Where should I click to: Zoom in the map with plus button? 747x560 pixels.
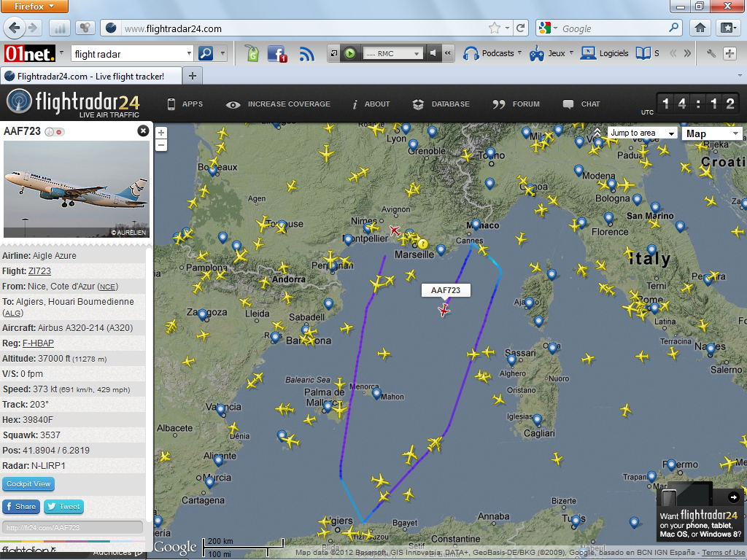(x=161, y=133)
